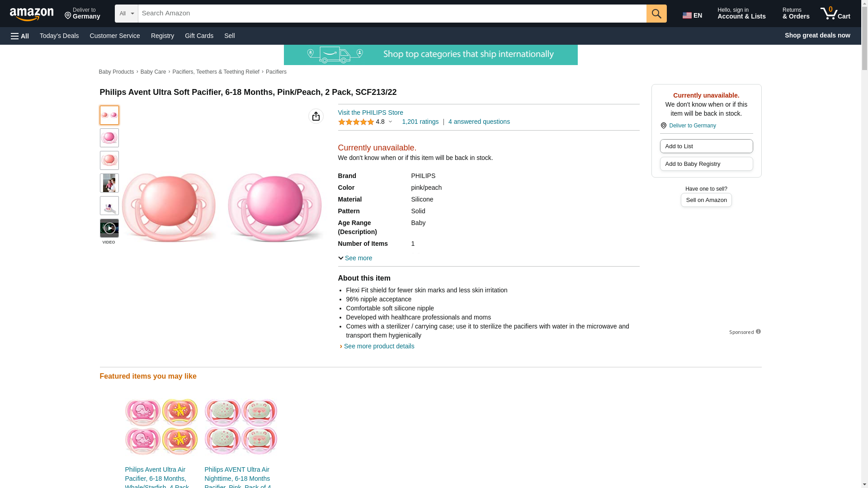Screen dimensions: 868x488
Task: Expand See more product attributes
Action: tap(355, 258)
